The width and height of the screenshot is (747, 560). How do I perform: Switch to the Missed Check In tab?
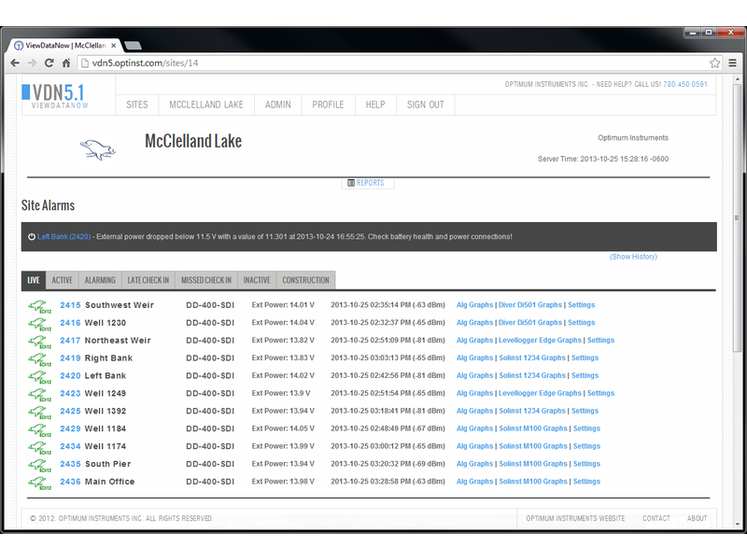[x=206, y=280]
